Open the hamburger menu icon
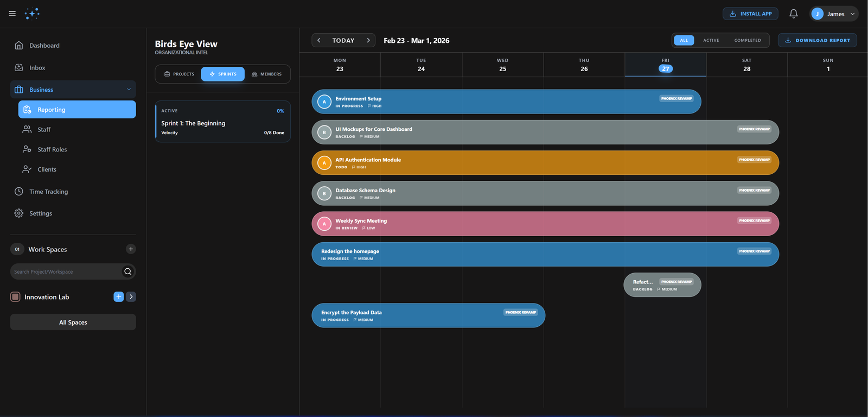Screen dimensions: 868x417 click(12, 14)
